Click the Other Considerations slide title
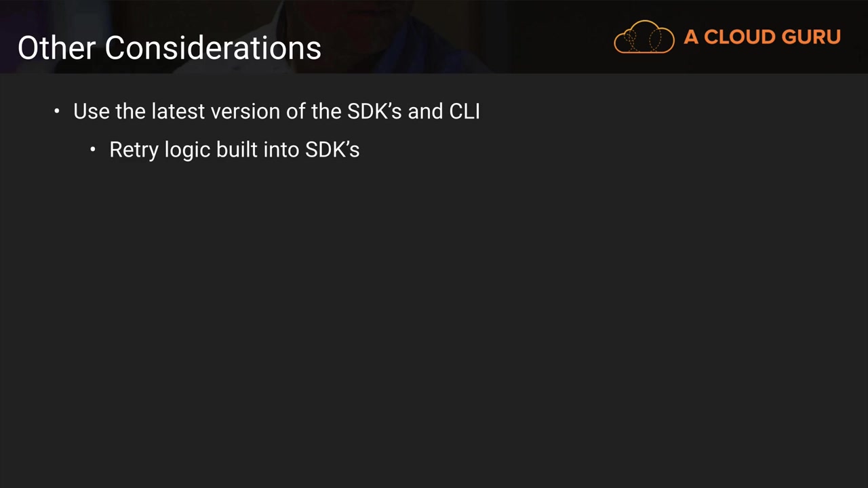The width and height of the screenshot is (868, 488). (x=169, y=47)
